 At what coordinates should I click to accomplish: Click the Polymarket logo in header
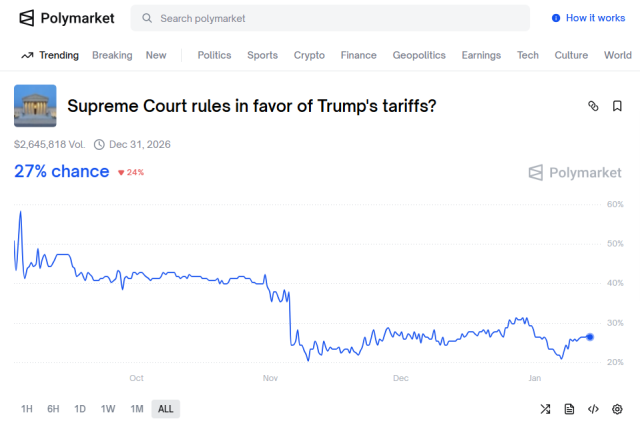[66, 18]
